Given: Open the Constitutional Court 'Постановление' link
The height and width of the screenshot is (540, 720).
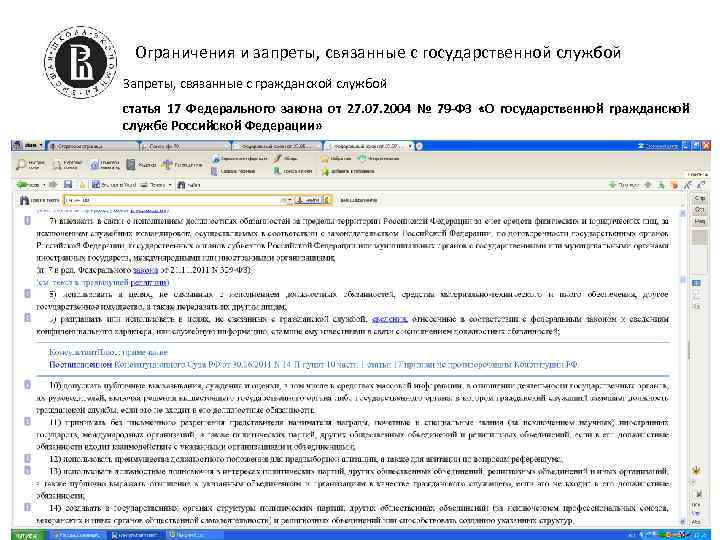Looking at the screenshot, I should pos(81,365).
